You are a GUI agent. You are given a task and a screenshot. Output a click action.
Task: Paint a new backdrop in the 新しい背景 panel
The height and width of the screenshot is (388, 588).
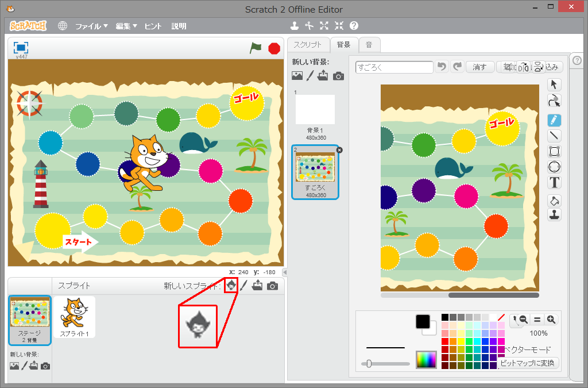(310, 76)
